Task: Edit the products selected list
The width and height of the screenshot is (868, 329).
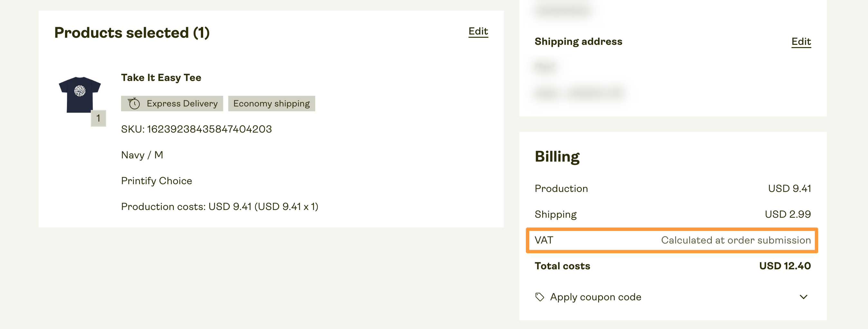Action: tap(478, 31)
